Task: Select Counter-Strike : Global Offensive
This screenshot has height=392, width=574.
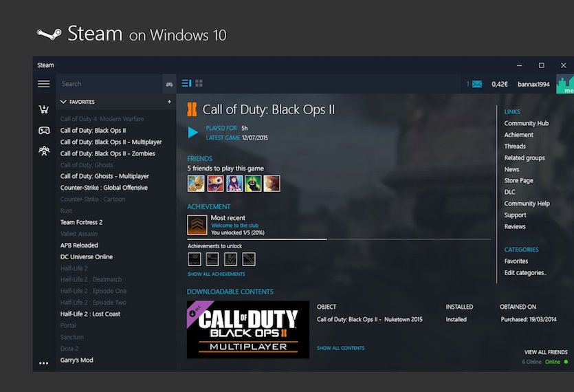Action: point(104,188)
